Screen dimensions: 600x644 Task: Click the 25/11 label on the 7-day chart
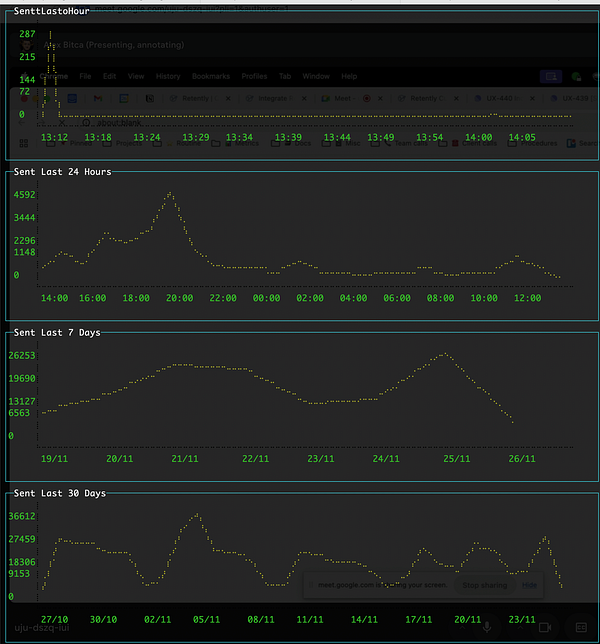click(x=456, y=459)
